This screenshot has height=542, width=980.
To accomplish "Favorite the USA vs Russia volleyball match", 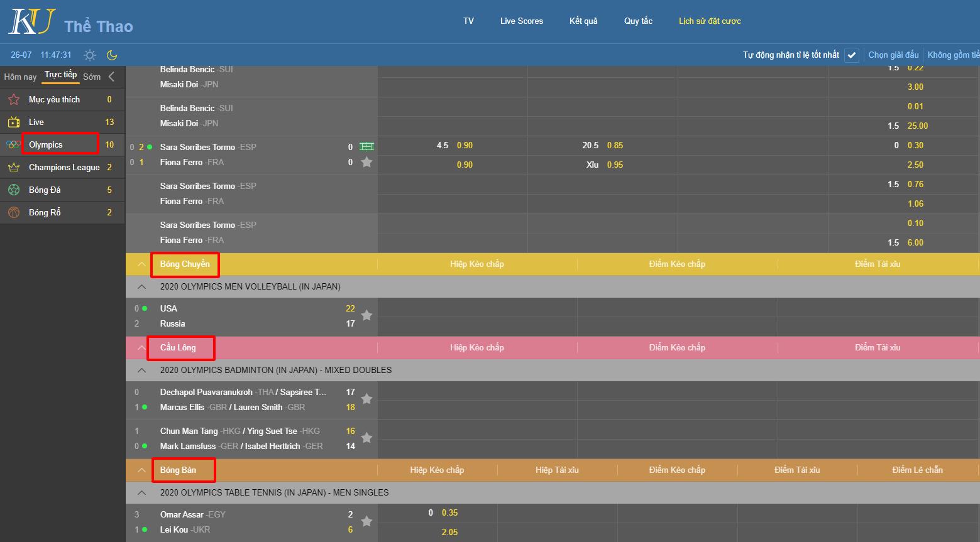I will pos(367,315).
